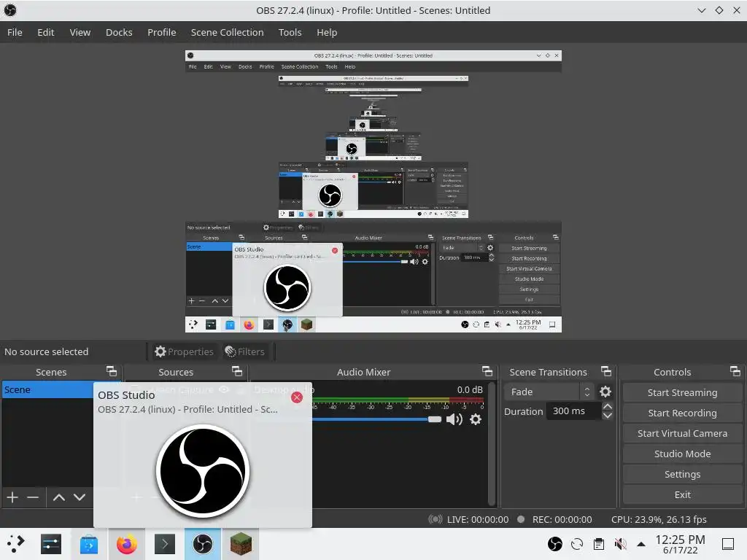
Task: Open the Help menu
Action: 327,32
